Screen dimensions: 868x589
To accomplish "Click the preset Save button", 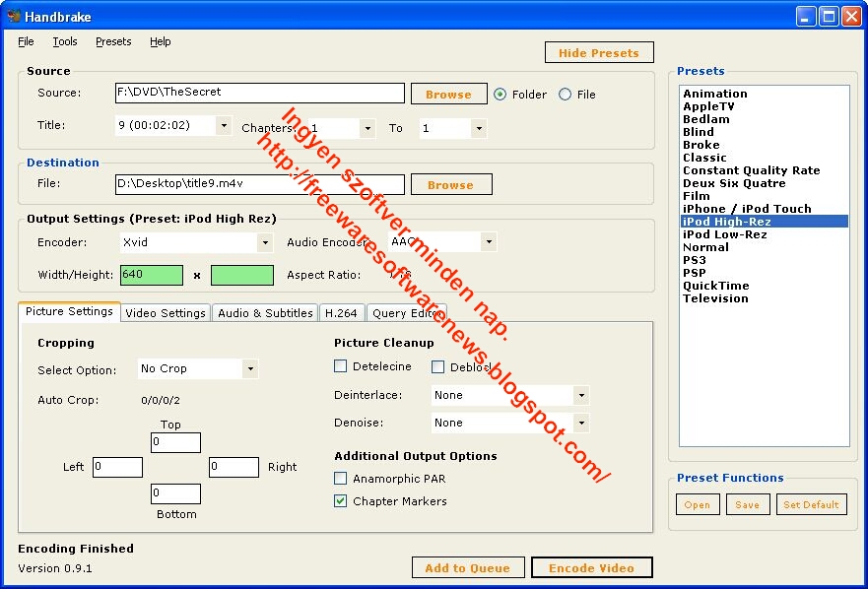I will coord(748,504).
